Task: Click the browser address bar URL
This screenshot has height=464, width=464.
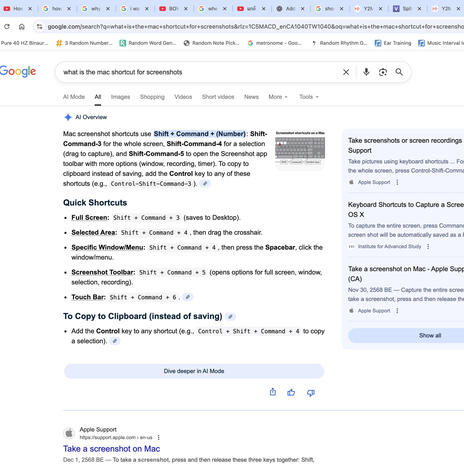Action: point(255,27)
